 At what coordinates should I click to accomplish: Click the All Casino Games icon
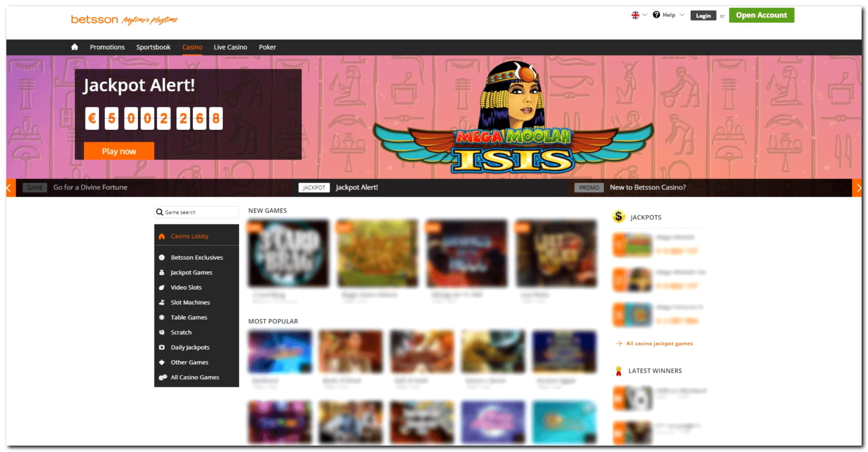[162, 377]
